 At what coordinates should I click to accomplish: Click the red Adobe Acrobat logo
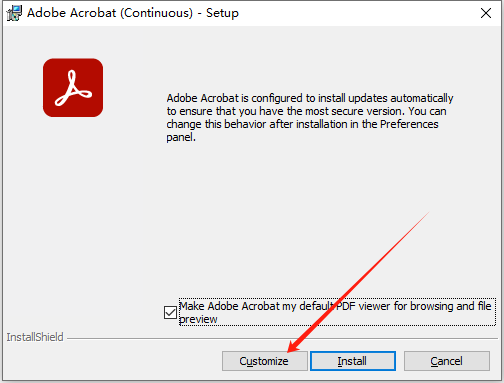tap(73, 88)
